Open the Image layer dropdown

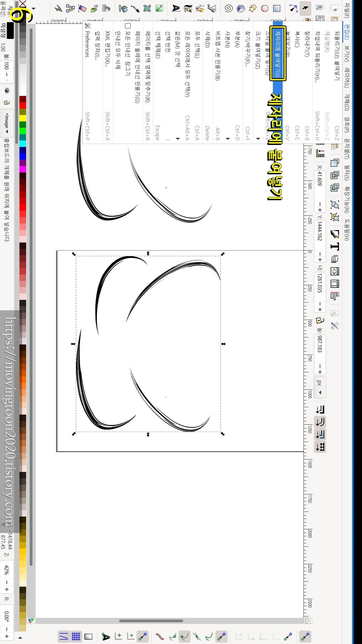6,123
